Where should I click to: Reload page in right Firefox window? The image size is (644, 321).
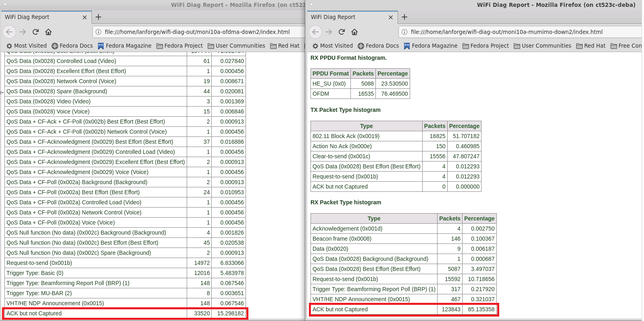pos(342,32)
